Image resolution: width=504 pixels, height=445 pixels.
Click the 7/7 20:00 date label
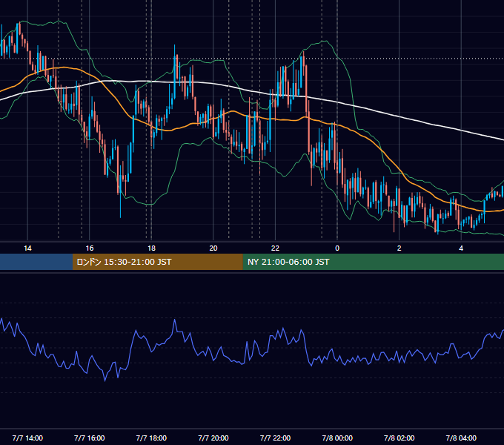[x=213, y=438]
